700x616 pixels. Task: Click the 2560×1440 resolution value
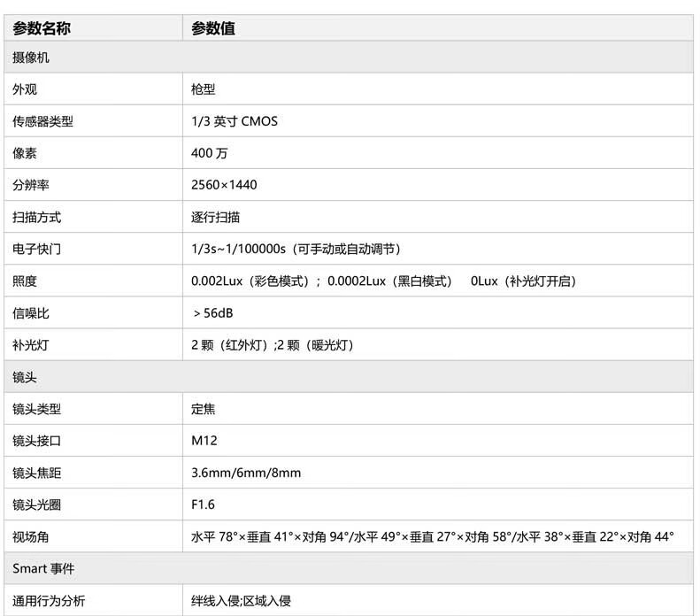(x=224, y=185)
